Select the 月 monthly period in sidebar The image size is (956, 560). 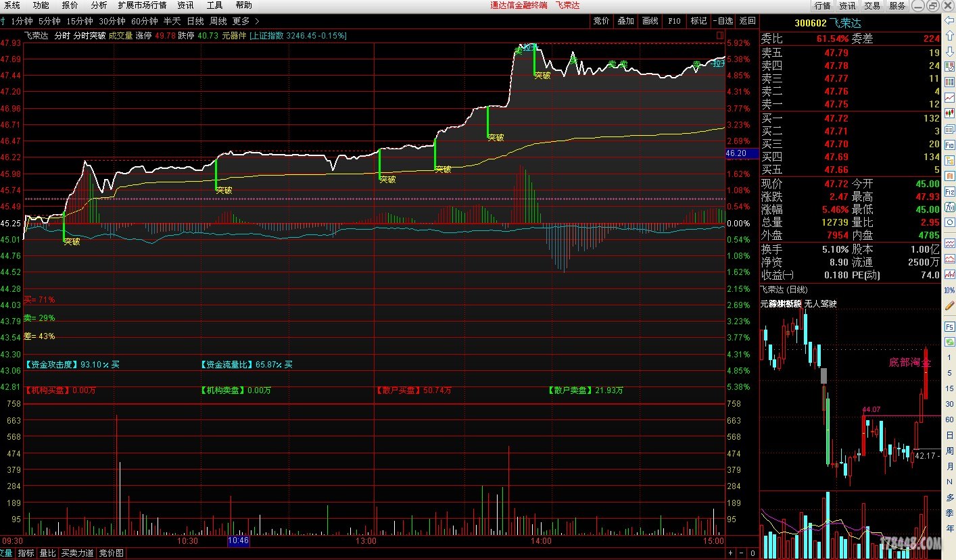pos(949,466)
